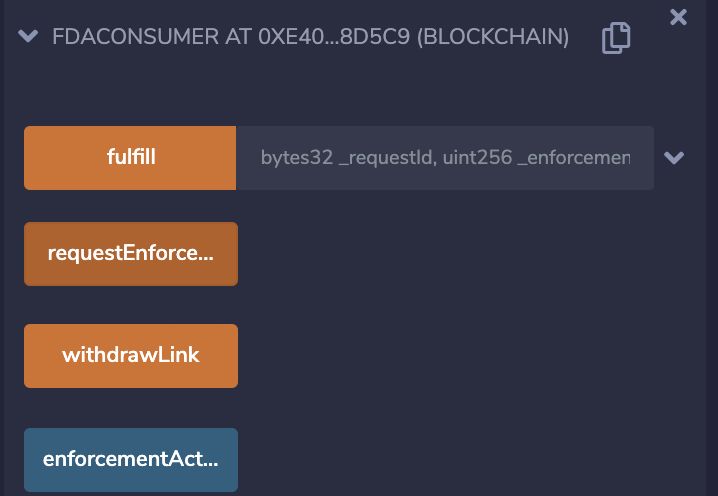The width and height of the screenshot is (718, 496).
Task: Copy the FDAConsumer contract address
Action: (x=616, y=38)
